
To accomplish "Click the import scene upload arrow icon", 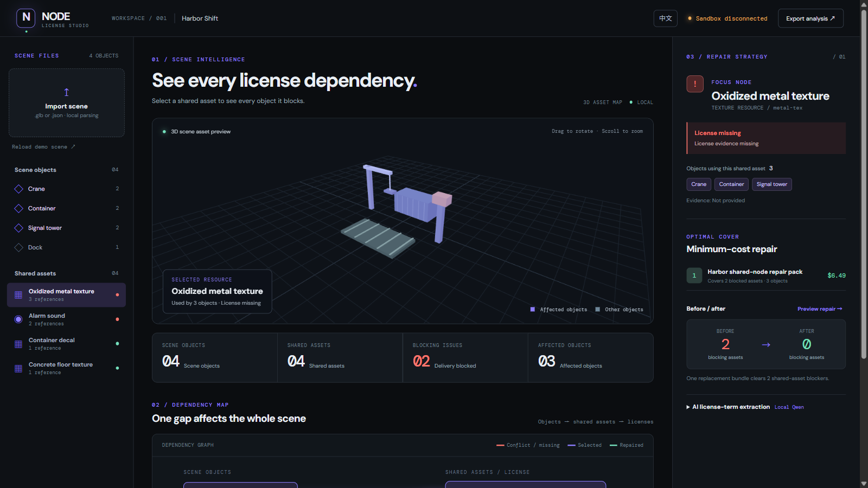I will 66,92.
